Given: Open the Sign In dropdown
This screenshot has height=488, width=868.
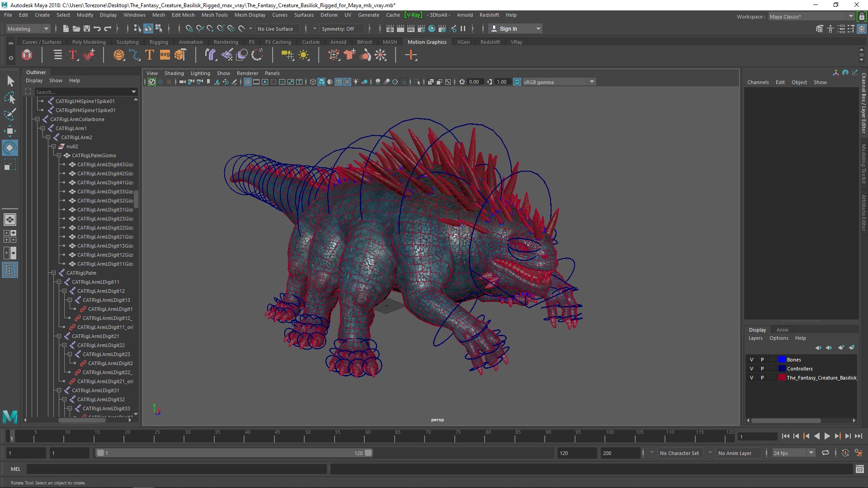Looking at the screenshot, I should pos(515,28).
